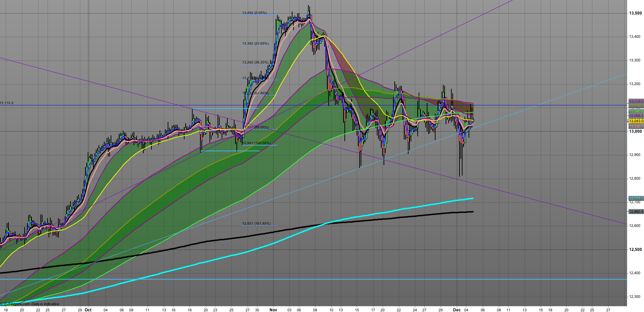
Task: Click Fibonacci label 12,941 (100.00%)
Action: click(256, 143)
